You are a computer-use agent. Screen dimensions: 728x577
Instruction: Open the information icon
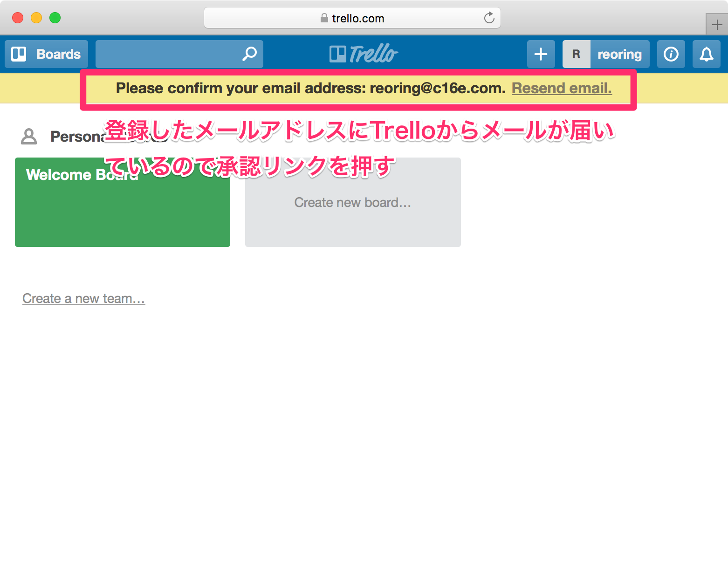click(671, 54)
